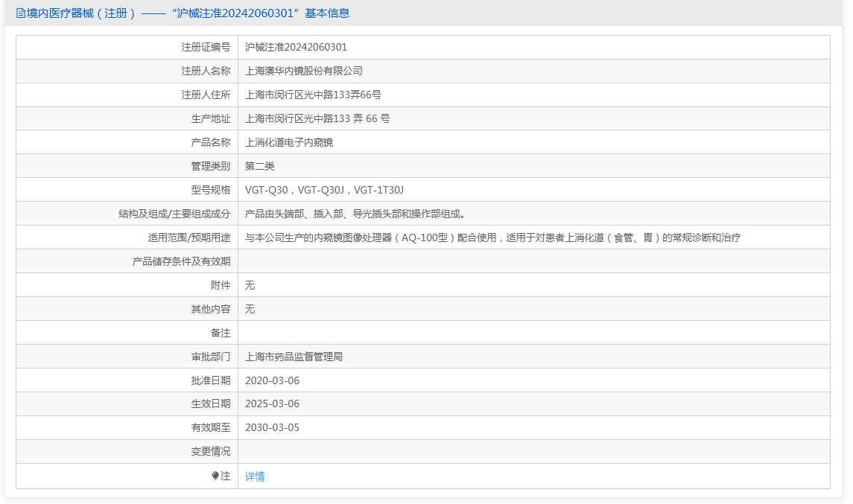Click the 注册证编号 label
The image size is (853, 504).
206,48
